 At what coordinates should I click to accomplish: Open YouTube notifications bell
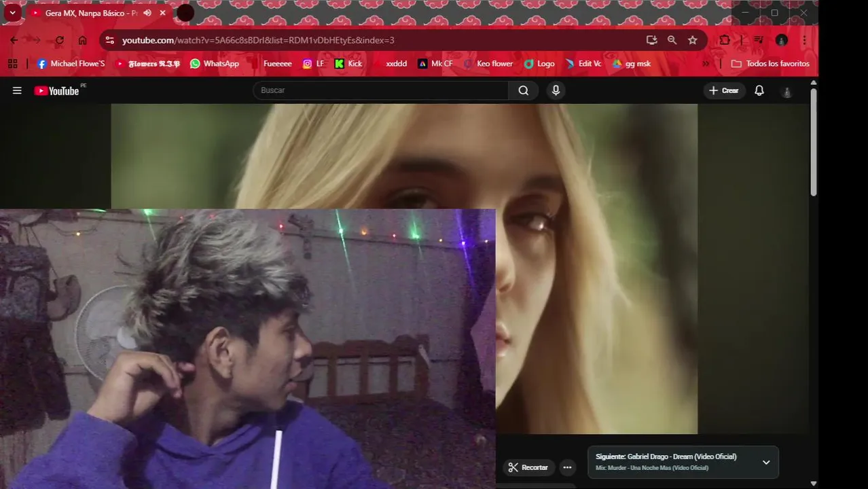pyautogui.click(x=759, y=90)
